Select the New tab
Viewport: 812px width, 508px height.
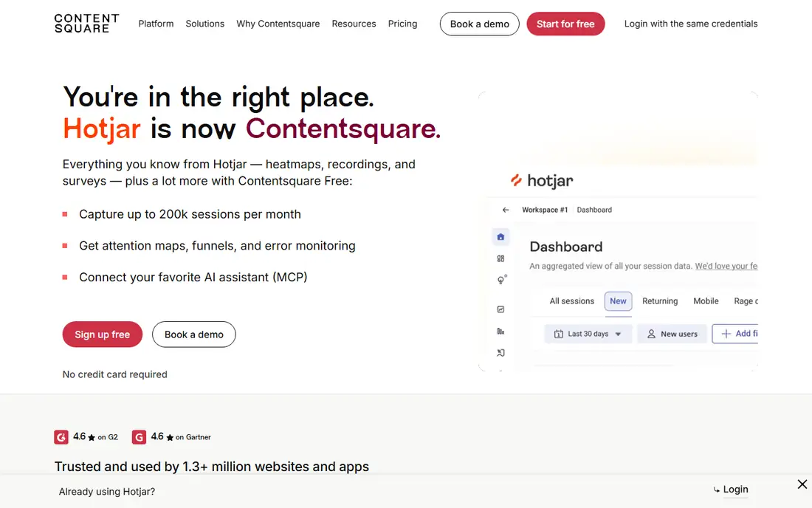point(618,301)
